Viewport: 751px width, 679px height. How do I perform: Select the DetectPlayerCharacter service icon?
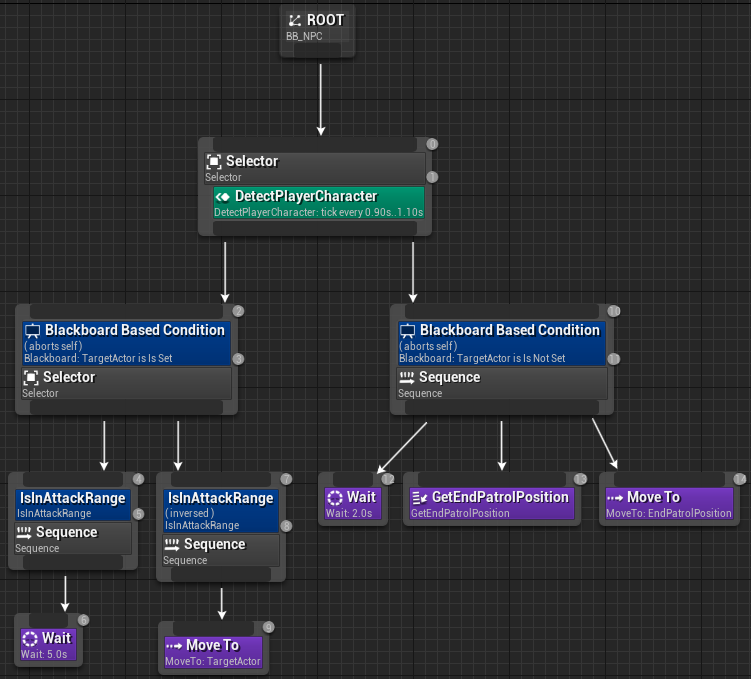click(222, 197)
